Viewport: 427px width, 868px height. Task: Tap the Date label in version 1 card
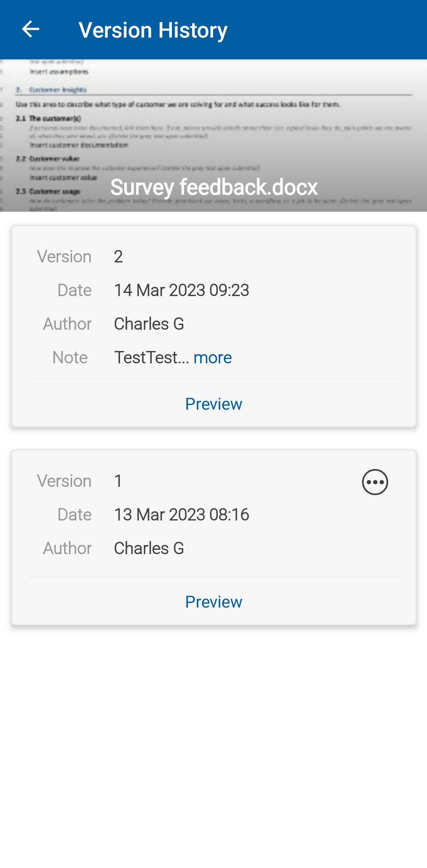point(74,515)
